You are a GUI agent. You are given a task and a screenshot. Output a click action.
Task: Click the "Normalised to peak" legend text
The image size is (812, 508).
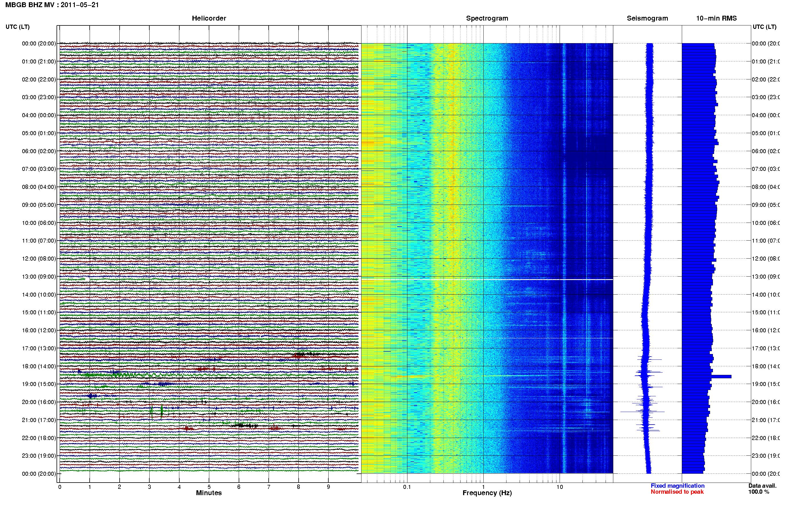tap(677, 492)
